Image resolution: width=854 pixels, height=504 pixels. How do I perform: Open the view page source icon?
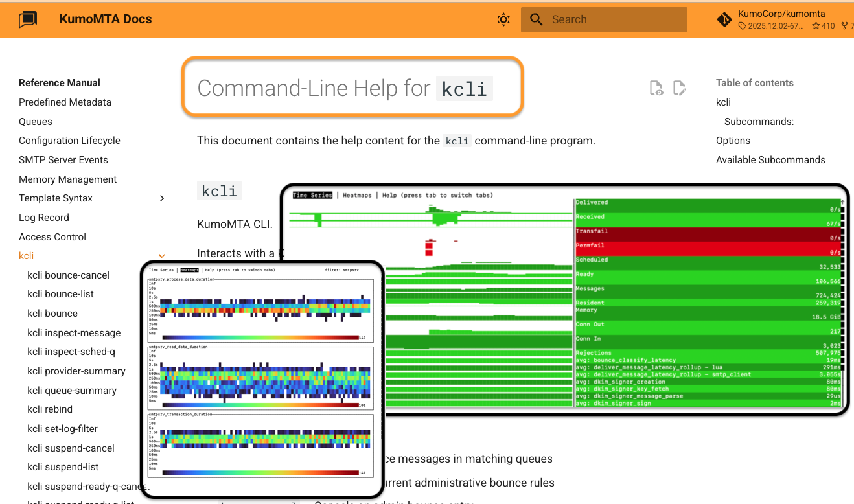(x=656, y=87)
